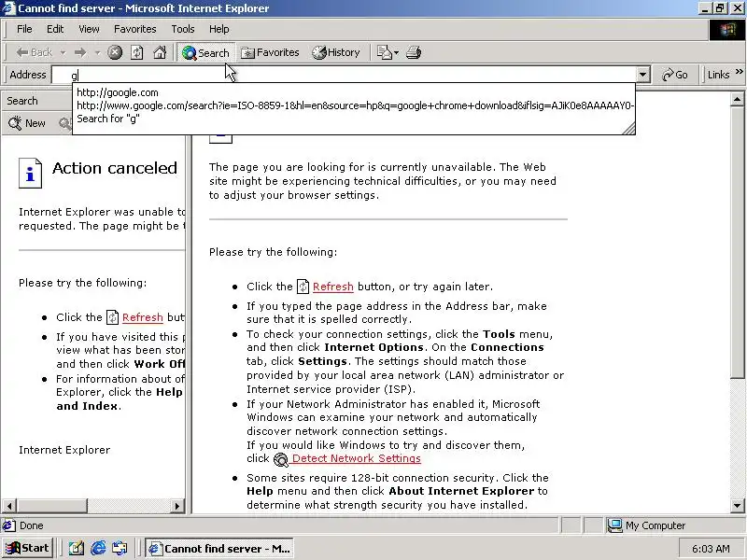The height and width of the screenshot is (560, 747).
Task: Click the Cannot find server taskbar button
Action: pyautogui.click(x=219, y=548)
